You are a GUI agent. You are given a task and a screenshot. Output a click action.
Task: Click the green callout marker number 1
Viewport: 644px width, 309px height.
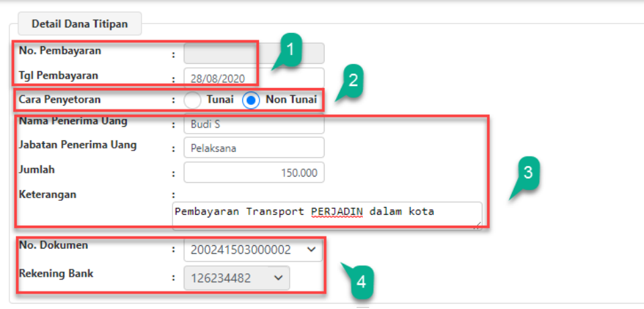tap(289, 50)
